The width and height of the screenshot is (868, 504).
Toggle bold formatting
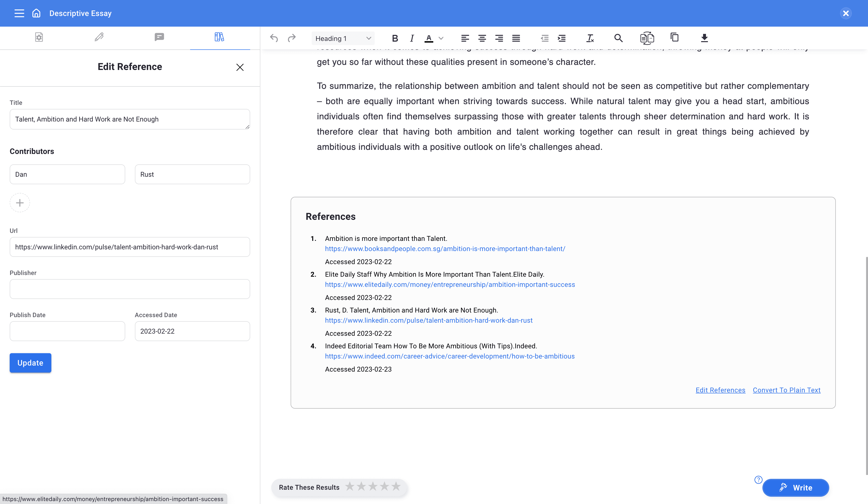(395, 38)
